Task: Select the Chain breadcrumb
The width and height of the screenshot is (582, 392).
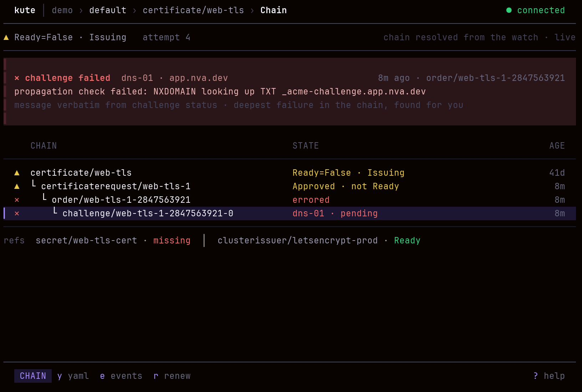Action: point(274,10)
